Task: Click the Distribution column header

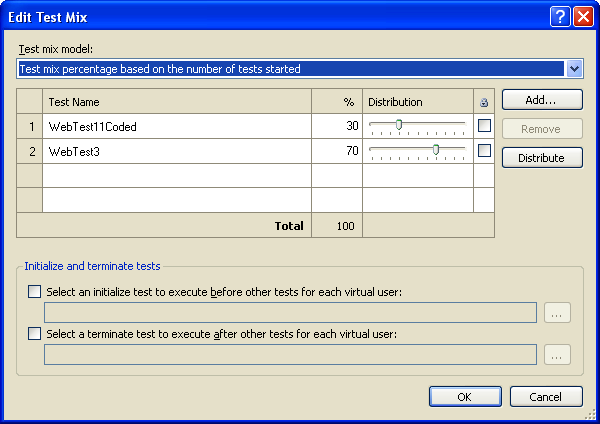Action: tap(418, 102)
